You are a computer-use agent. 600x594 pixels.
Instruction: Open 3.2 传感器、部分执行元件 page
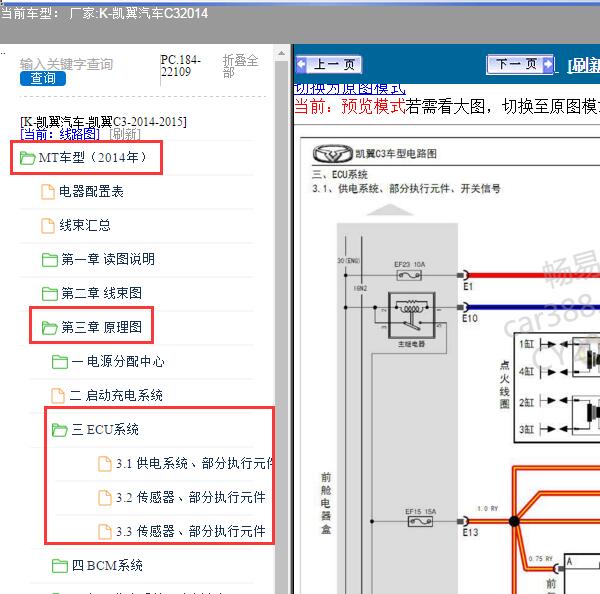(x=191, y=498)
